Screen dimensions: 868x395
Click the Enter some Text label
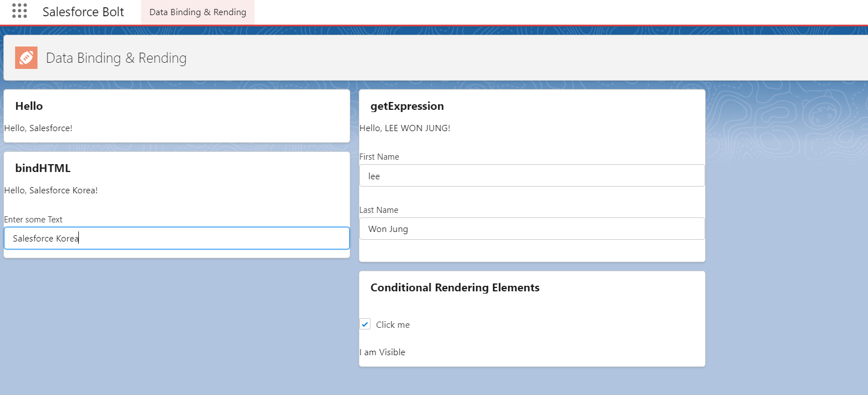pos(34,220)
